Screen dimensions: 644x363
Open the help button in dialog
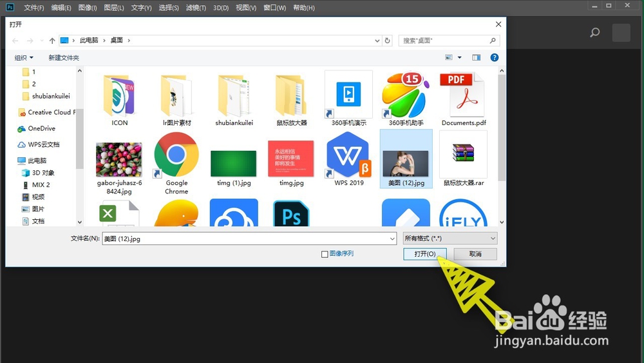[495, 57]
